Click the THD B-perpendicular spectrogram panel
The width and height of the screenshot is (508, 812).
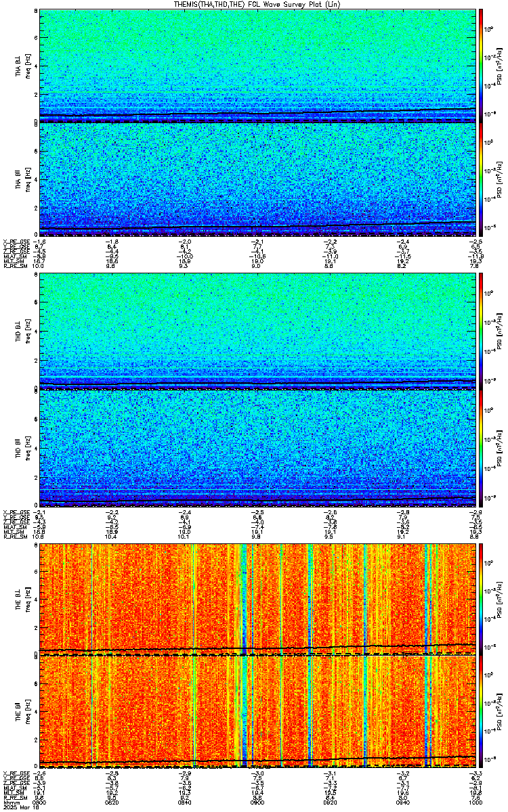257,331
